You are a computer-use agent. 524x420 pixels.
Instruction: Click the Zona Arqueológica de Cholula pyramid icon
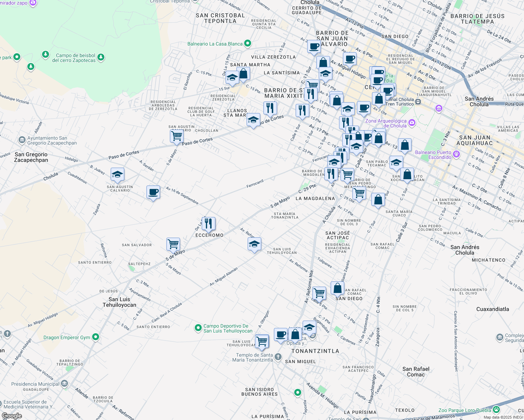412,123
